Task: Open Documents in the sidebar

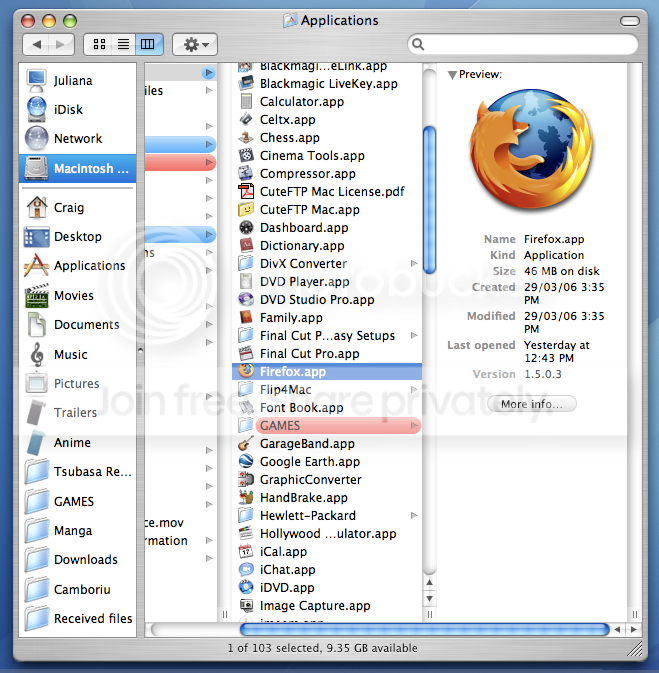Action: coord(78,324)
